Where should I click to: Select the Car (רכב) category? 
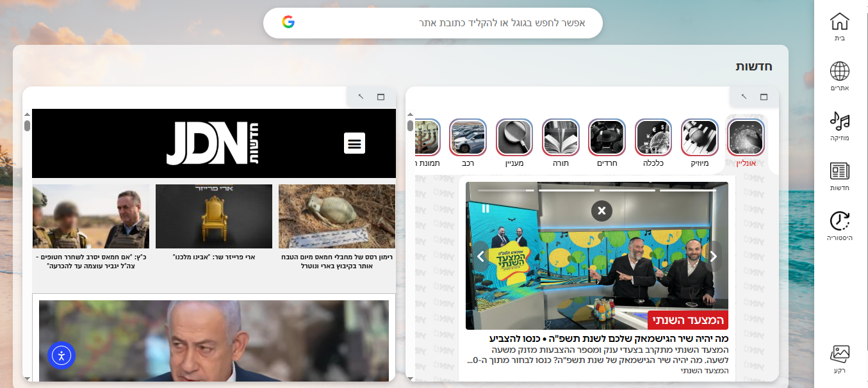(468, 138)
